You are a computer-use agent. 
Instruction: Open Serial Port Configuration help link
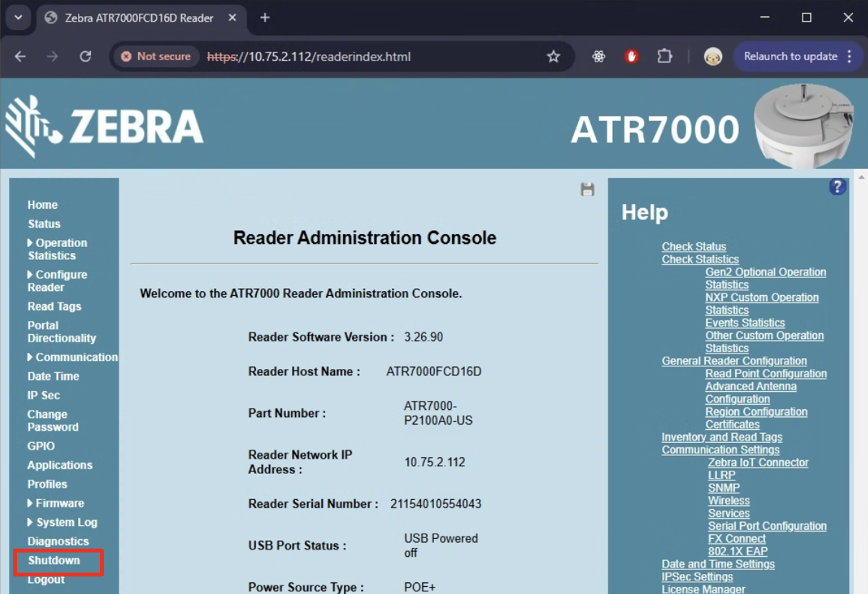click(767, 526)
